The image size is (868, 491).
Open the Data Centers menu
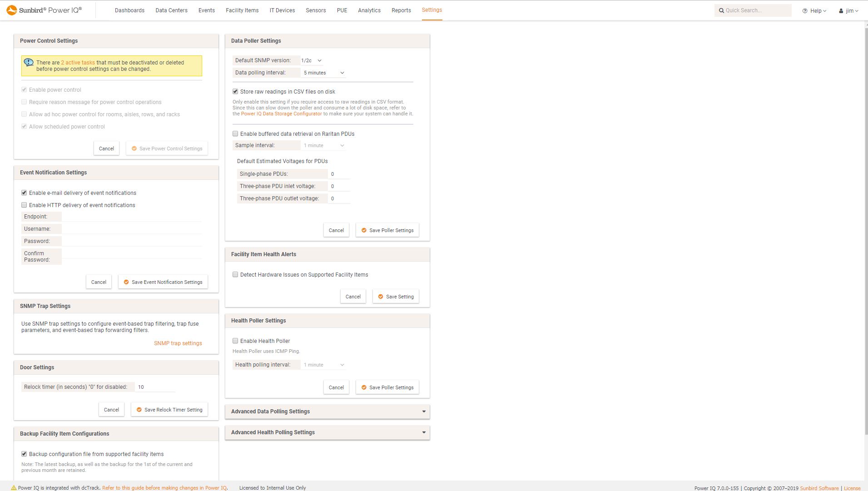pyautogui.click(x=171, y=10)
